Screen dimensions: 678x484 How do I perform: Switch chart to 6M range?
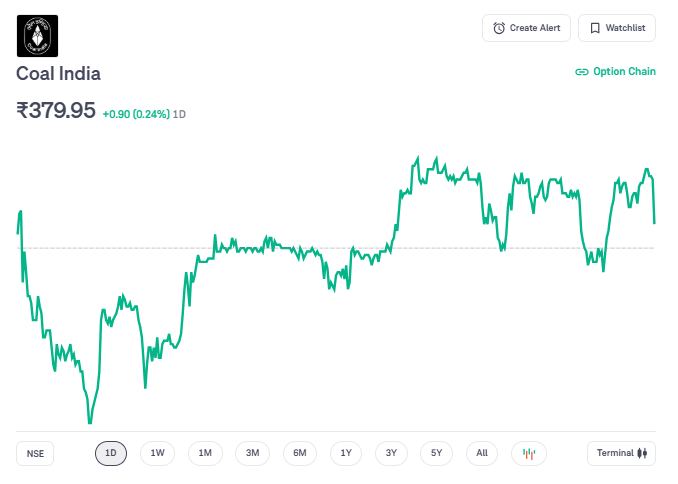point(300,453)
